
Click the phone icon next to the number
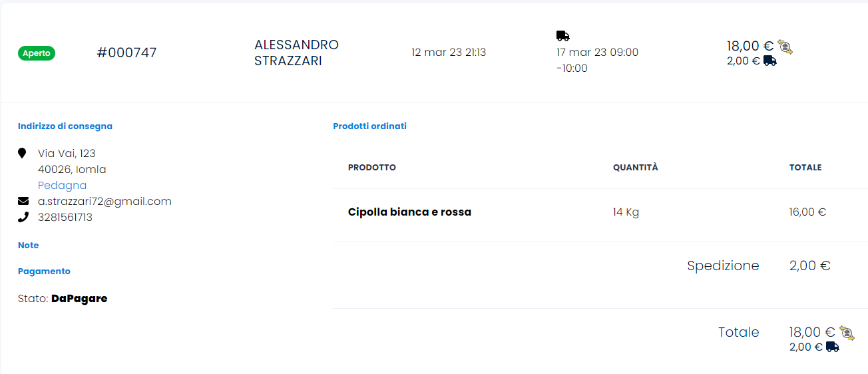point(23,217)
